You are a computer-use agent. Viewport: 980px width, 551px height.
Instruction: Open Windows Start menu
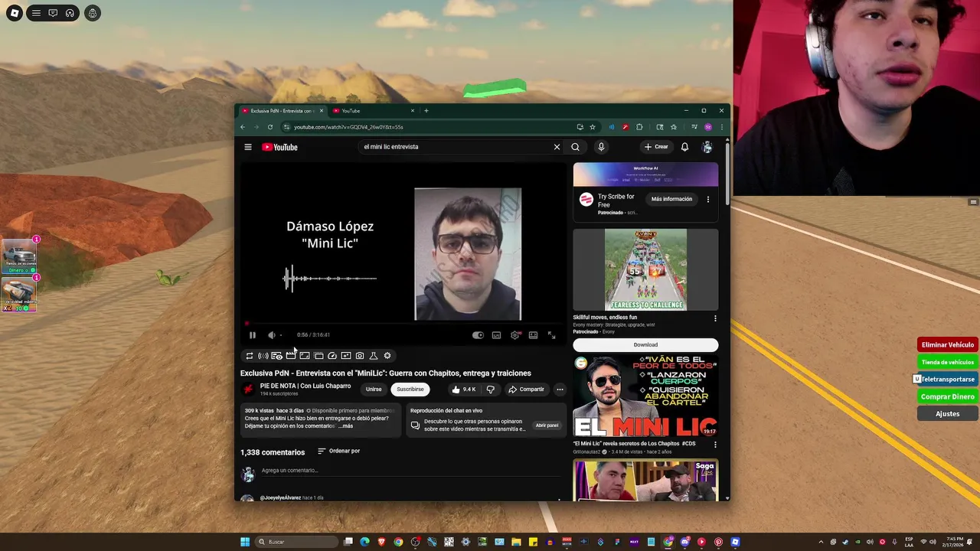[245, 542]
